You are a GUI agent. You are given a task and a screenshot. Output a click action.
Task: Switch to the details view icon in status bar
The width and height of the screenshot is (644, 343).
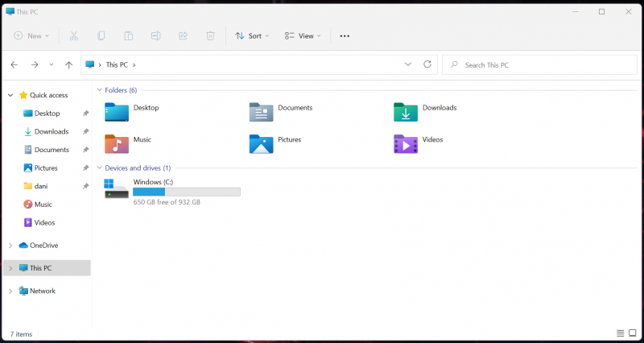point(620,333)
